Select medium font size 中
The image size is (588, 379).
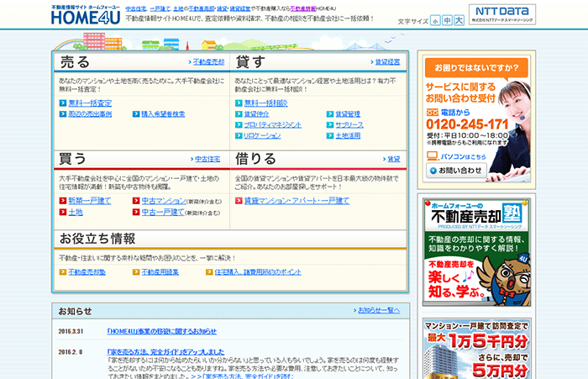coord(447,21)
